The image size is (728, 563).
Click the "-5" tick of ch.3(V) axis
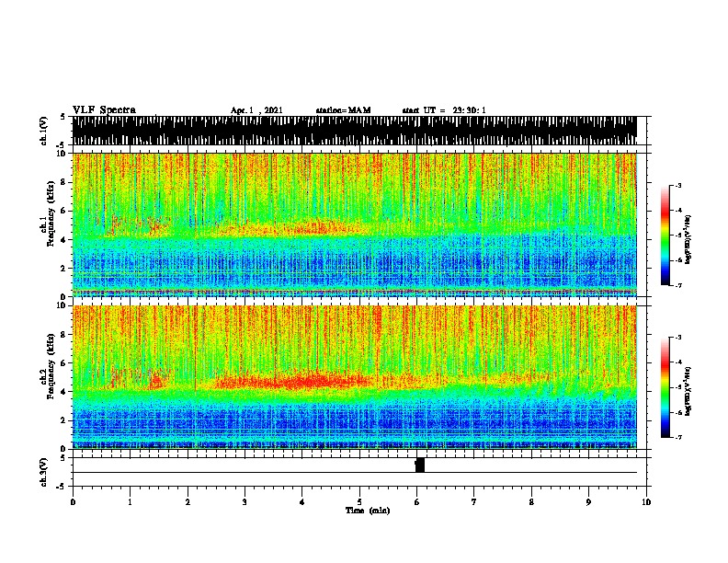62,487
